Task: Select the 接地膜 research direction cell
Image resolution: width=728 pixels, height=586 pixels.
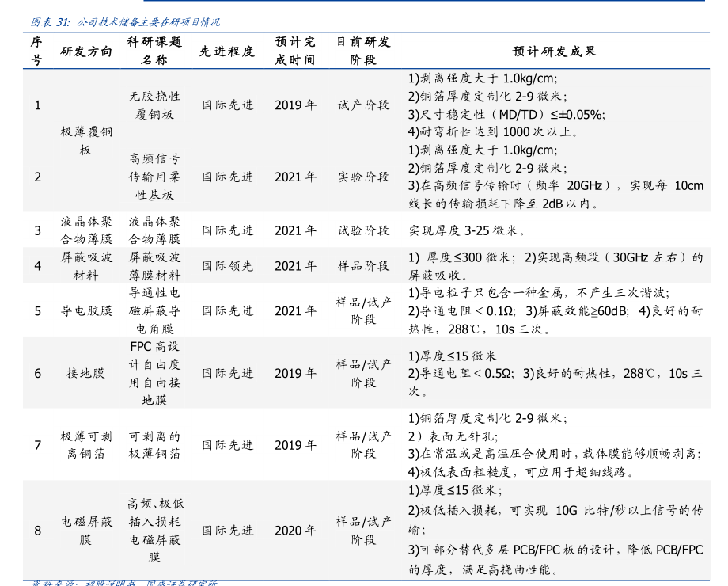Action: click(x=86, y=373)
